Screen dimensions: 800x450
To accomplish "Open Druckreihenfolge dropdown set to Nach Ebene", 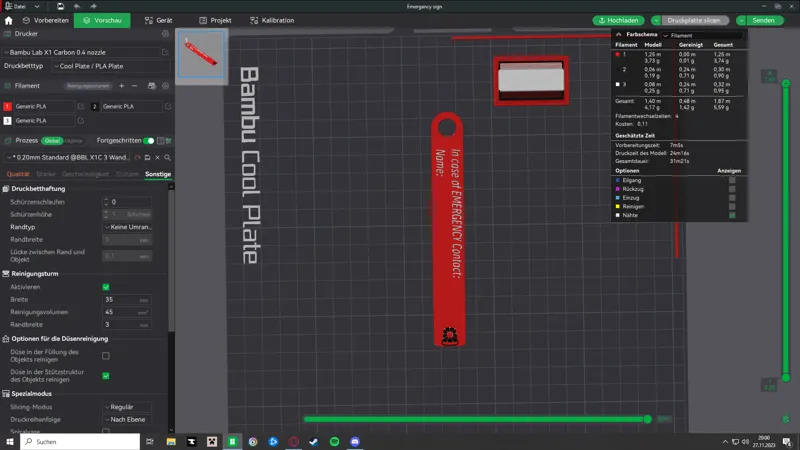I will point(128,419).
